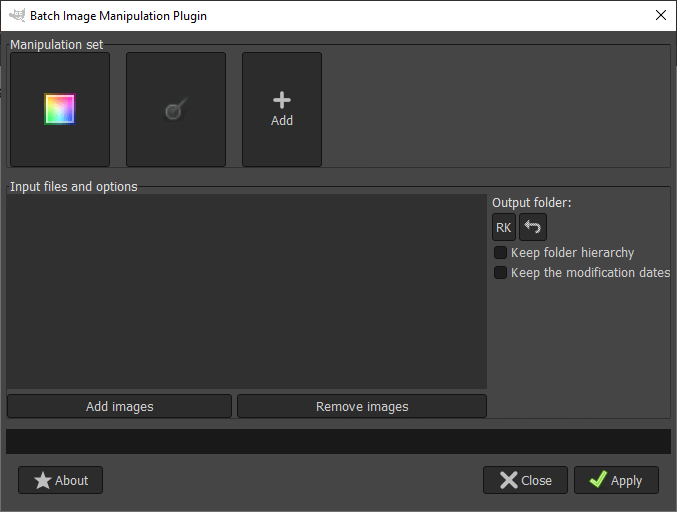Click the progress bar at bottom
677x512 pixels.
point(338,441)
